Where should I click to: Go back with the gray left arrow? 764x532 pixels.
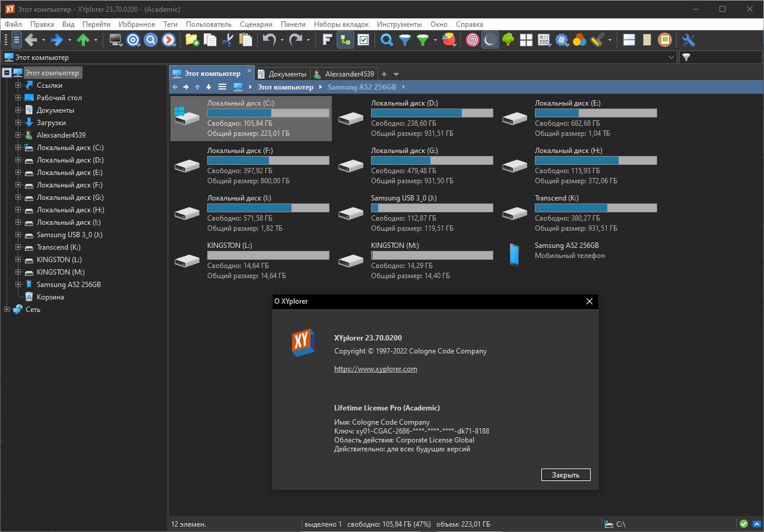[x=31, y=40]
